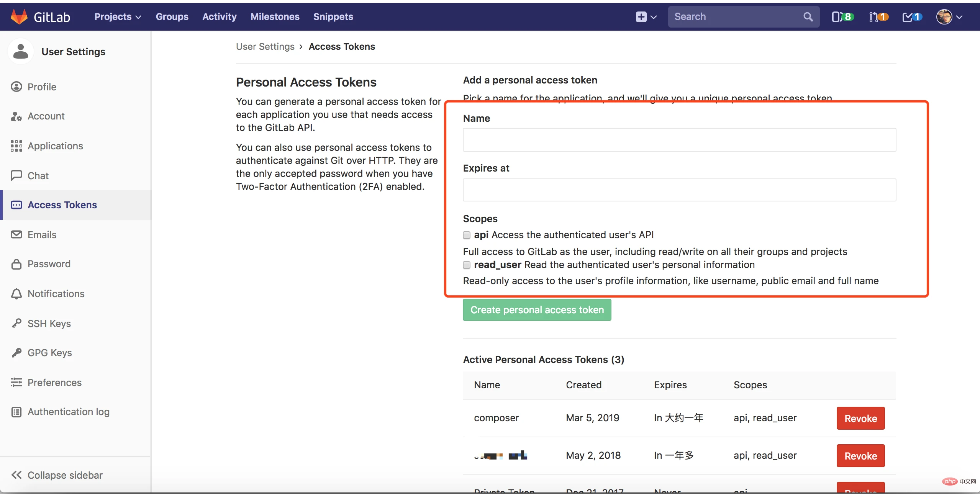Screen dimensions: 980x494
Task: Open the Chat settings label
Action: click(x=38, y=176)
